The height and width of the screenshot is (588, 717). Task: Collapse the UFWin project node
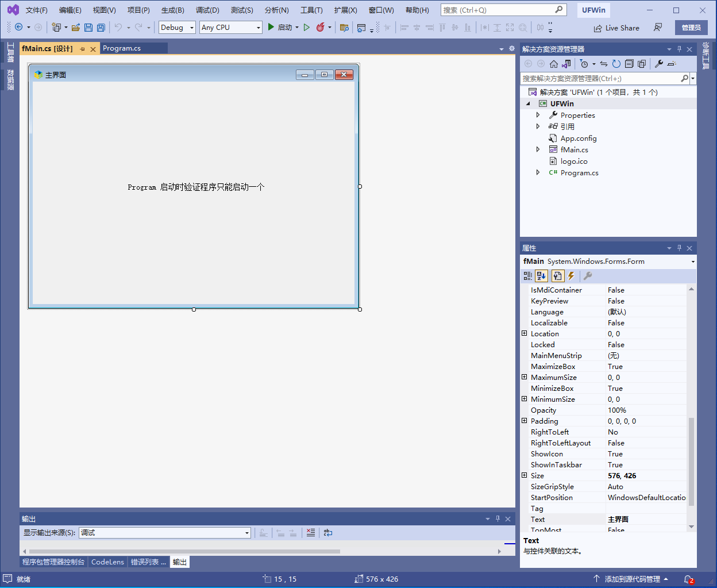click(528, 103)
